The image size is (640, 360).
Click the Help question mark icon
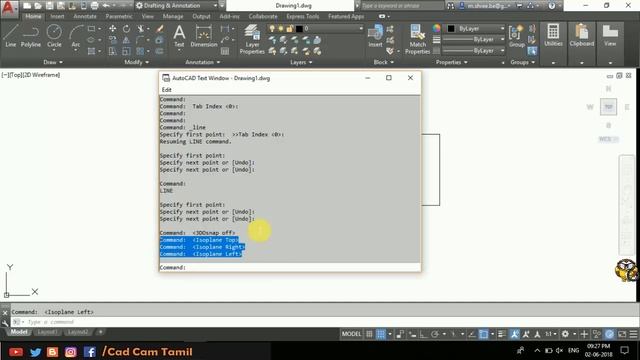point(552,6)
